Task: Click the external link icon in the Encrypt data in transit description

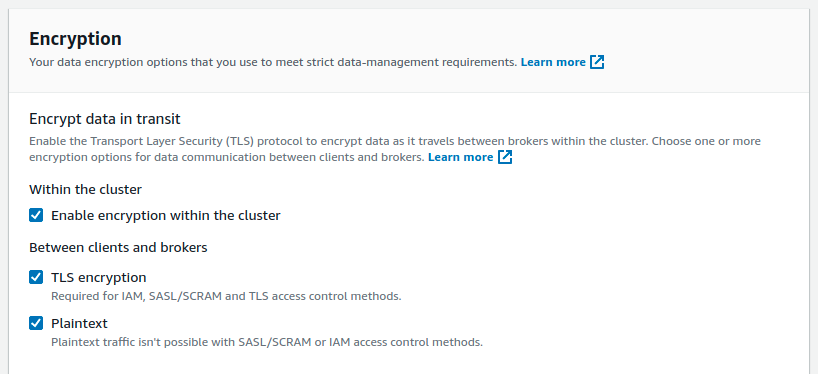Action: 504,157
